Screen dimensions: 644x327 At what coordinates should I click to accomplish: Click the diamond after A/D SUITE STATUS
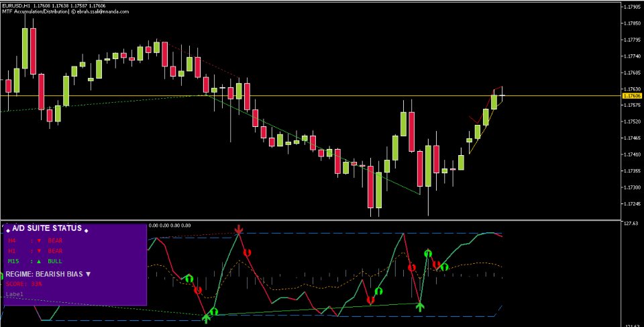(x=87, y=231)
